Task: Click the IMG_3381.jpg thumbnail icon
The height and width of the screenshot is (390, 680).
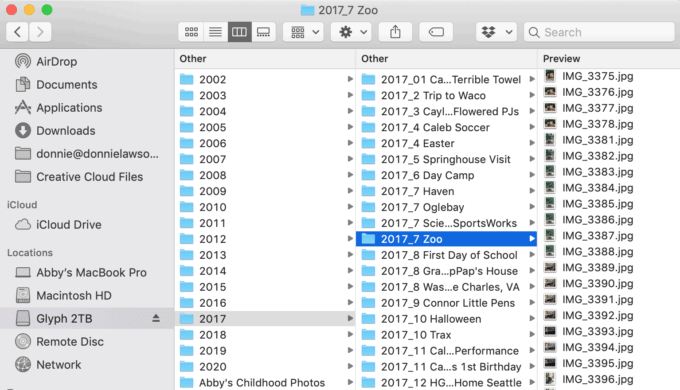Action: coord(550,140)
